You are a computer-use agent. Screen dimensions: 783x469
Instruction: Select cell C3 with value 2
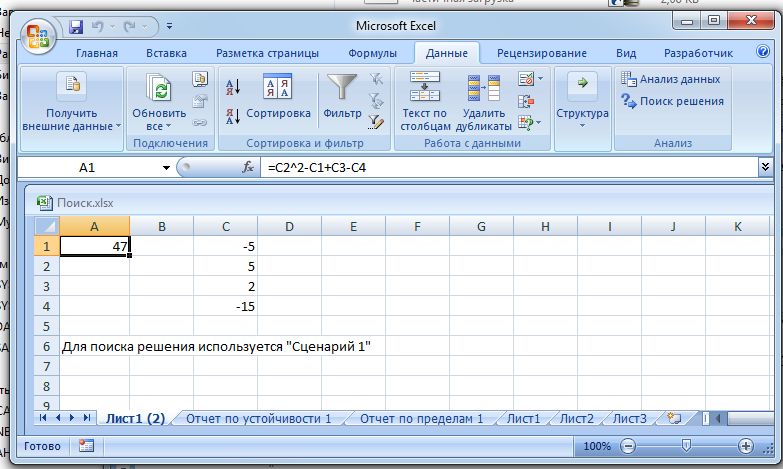[226, 286]
